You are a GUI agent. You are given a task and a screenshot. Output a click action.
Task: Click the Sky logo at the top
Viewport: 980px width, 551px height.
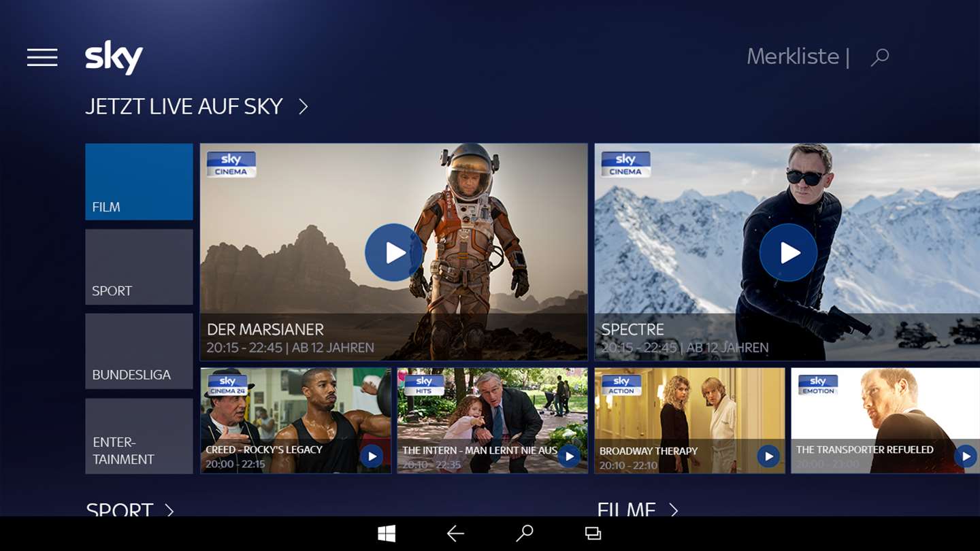[x=114, y=57]
